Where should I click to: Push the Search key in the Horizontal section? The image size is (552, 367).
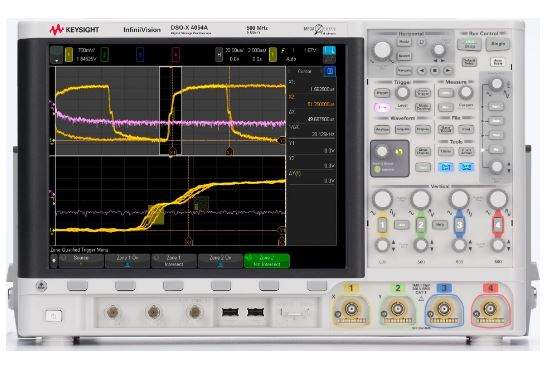click(x=404, y=56)
